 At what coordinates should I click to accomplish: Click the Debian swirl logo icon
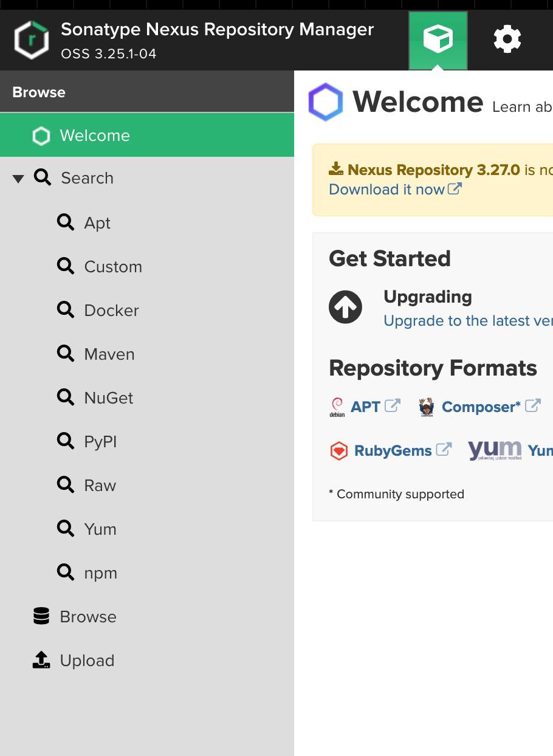pyautogui.click(x=337, y=407)
